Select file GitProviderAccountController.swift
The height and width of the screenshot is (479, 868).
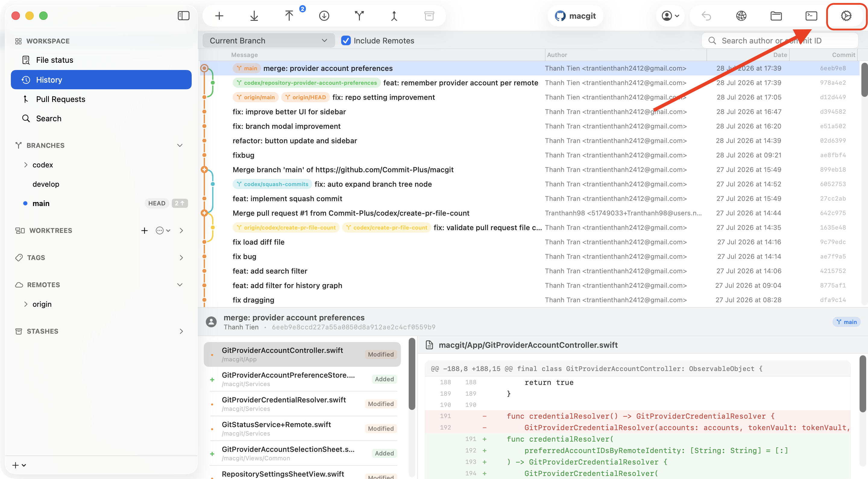point(302,354)
